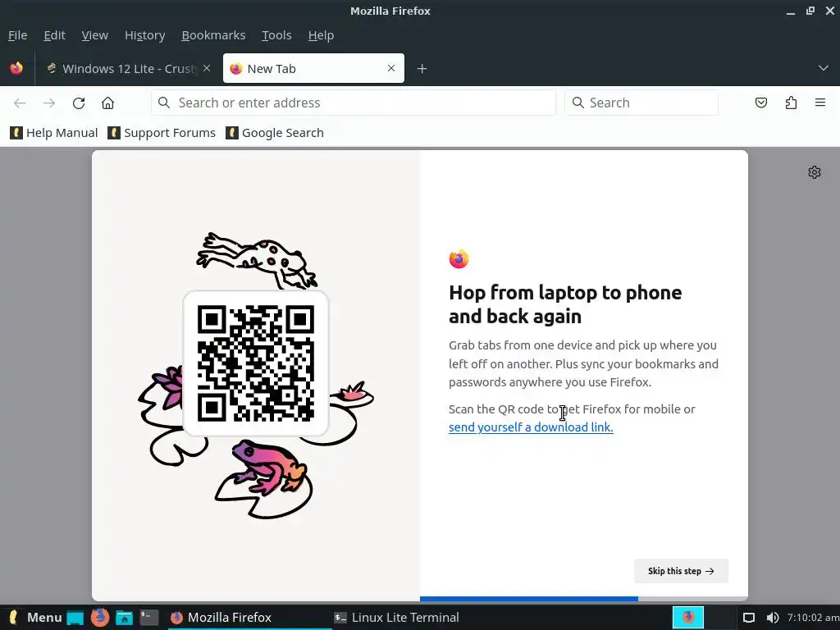Click the Firefox View icon in the tab strip
Viewport: 840px width, 630px height.
click(x=16, y=68)
